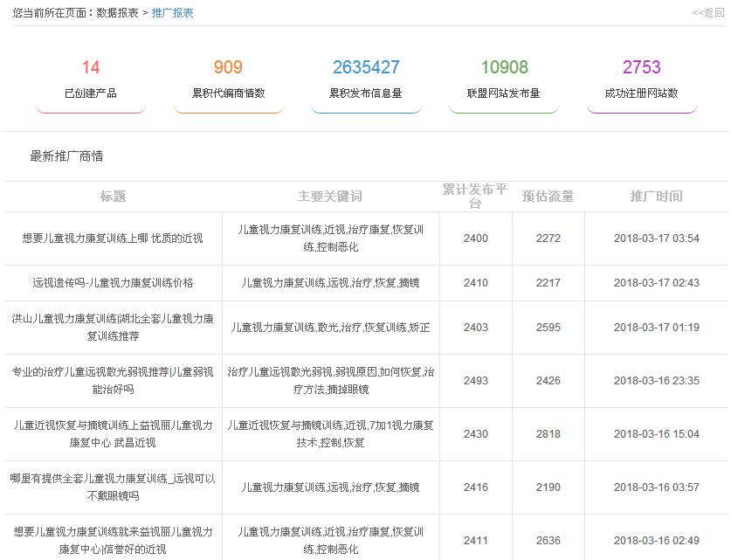Click platform count 2400

click(x=475, y=239)
